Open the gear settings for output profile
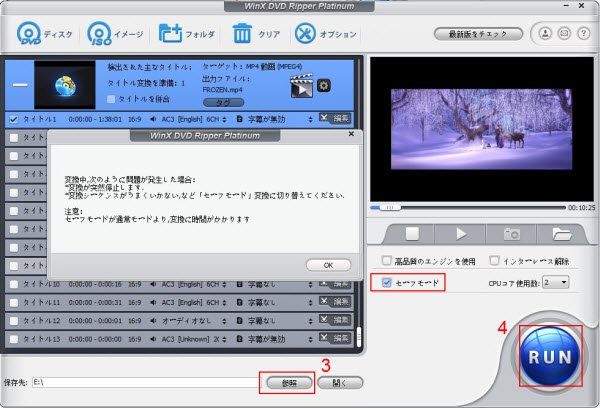Screen dimensions: 600x408 click(324, 85)
